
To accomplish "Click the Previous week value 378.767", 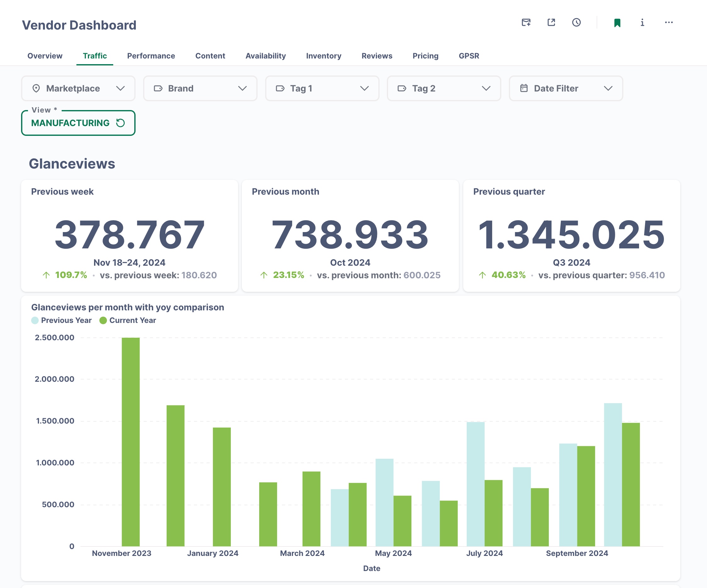I will coord(130,235).
